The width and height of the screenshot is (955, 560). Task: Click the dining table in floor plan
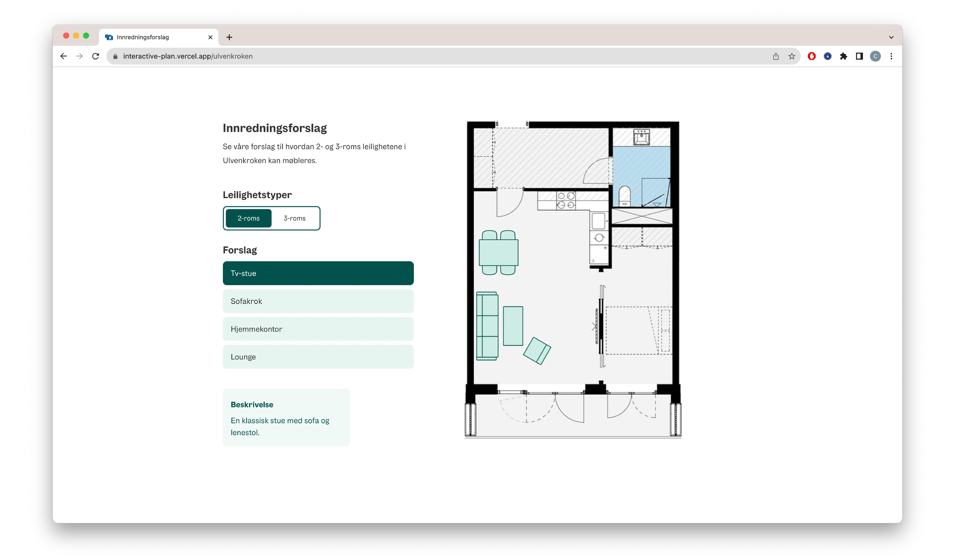[499, 253]
